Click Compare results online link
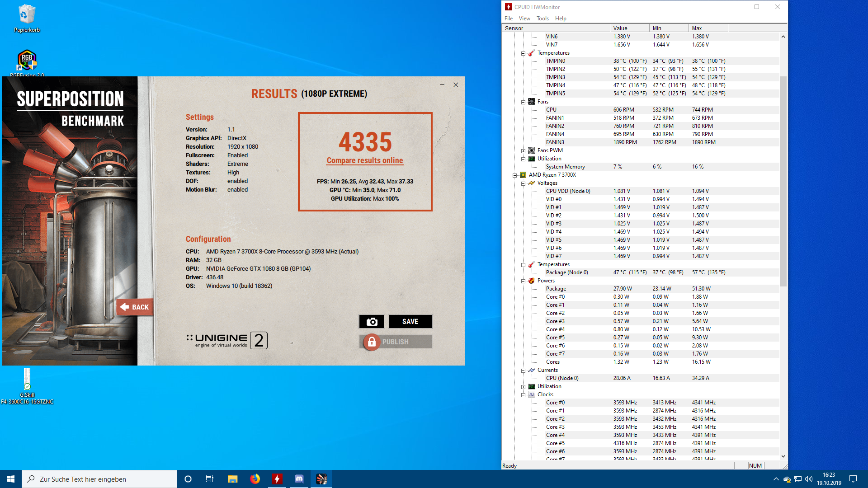Image resolution: width=868 pixels, height=488 pixels. coord(364,160)
